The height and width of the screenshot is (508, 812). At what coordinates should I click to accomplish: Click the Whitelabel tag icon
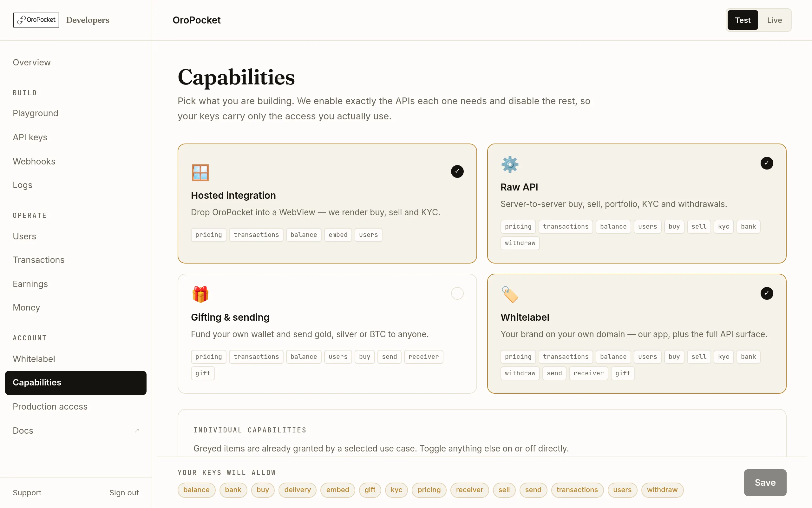tap(510, 294)
